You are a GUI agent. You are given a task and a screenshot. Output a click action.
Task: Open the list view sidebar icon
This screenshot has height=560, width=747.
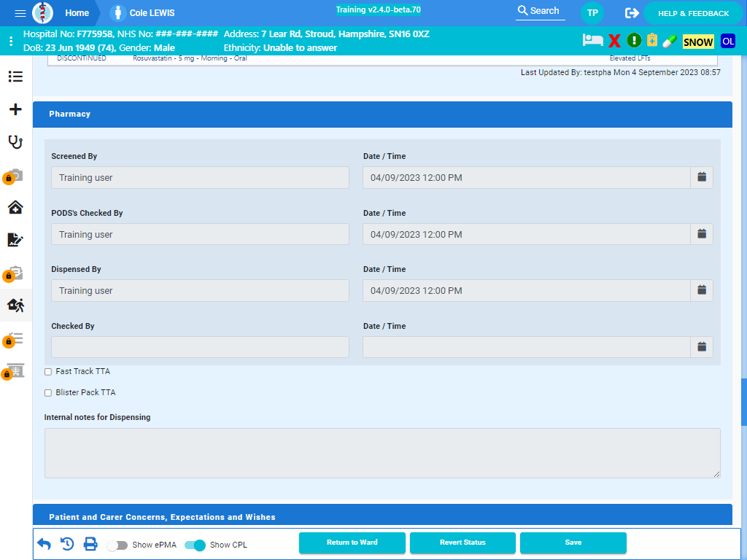point(16,77)
